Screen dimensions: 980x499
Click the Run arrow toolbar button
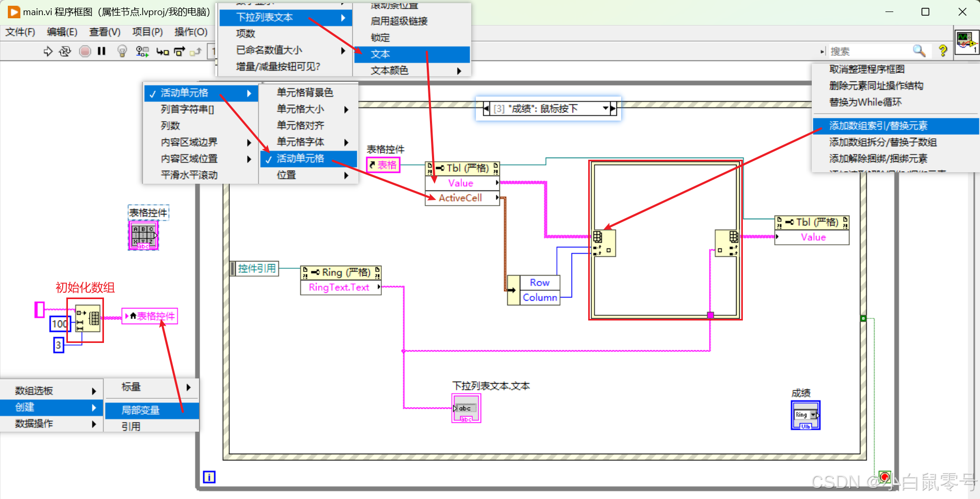coord(48,51)
